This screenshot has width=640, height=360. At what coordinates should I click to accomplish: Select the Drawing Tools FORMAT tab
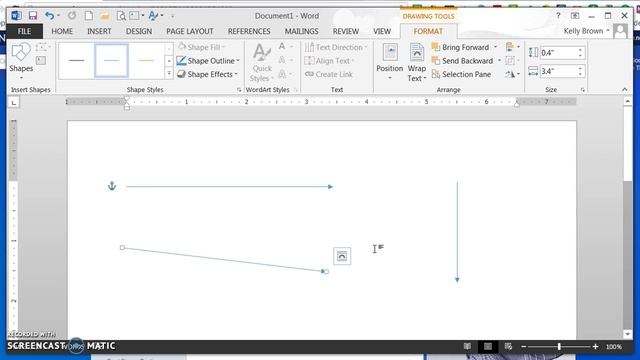coord(428,31)
